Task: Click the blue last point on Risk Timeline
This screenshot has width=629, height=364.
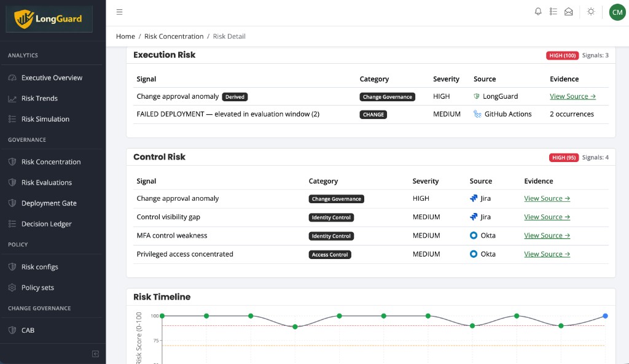Action: click(x=605, y=316)
